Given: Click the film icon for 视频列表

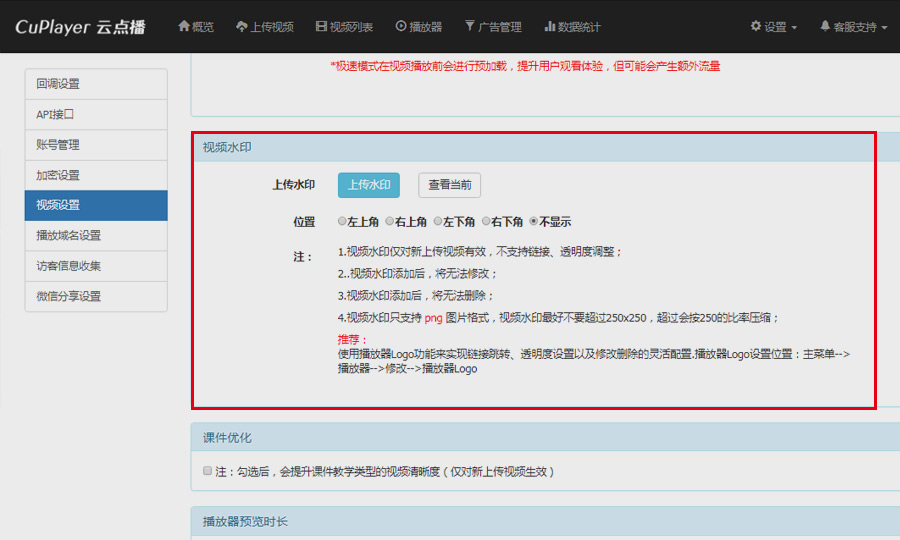Looking at the screenshot, I should pyautogui.click(x=321, y=27).
